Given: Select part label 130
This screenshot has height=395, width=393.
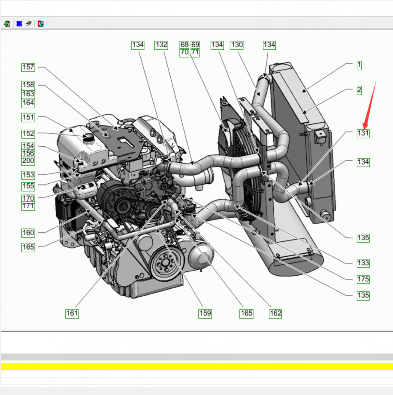Looking at the screenshot, I should click(237, 45).
